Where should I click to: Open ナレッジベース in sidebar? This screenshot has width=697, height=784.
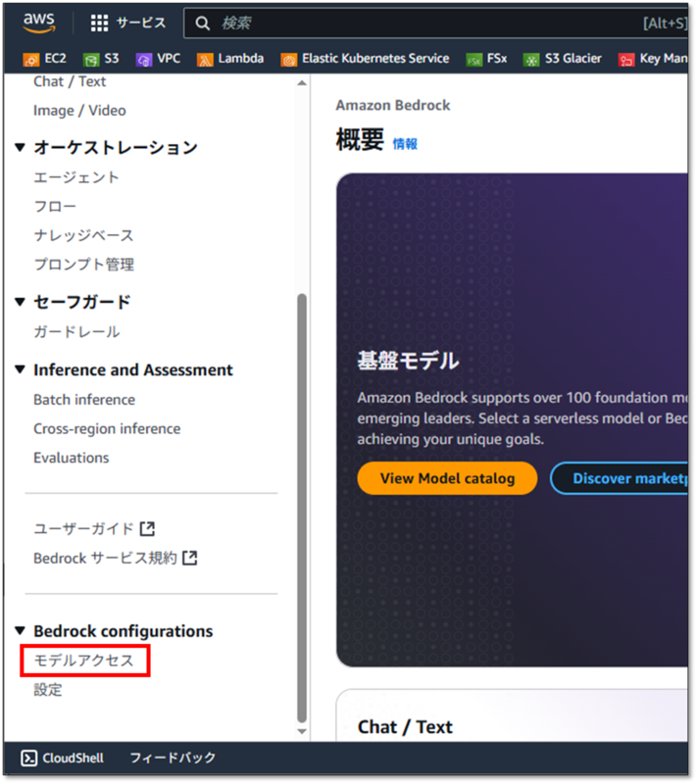point(83,235)
